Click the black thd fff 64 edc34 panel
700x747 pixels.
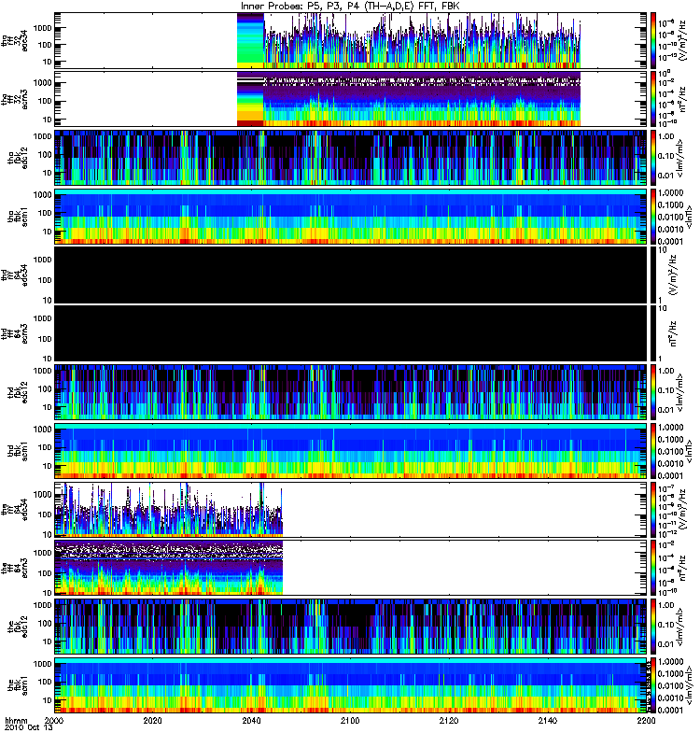(351, 275)
